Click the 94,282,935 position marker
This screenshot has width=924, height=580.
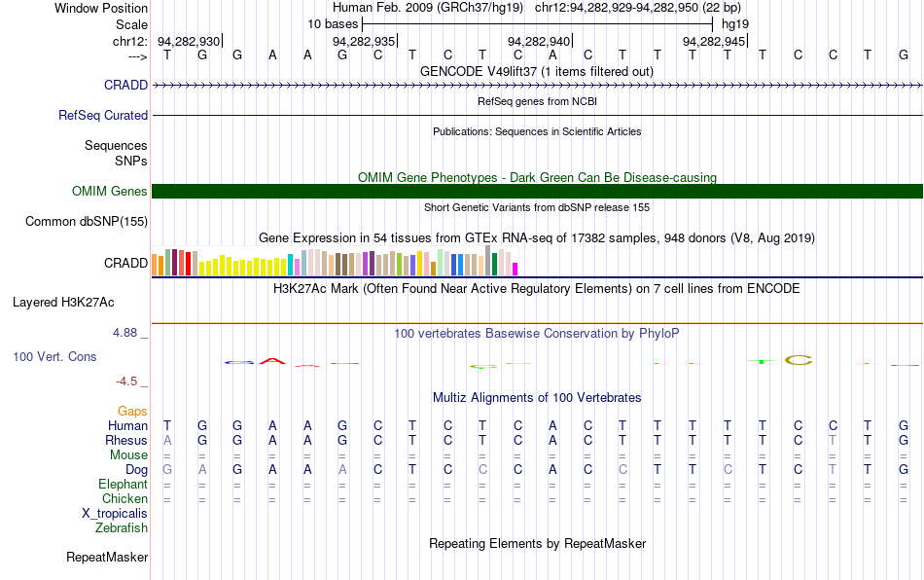click(x=365, y=41)
